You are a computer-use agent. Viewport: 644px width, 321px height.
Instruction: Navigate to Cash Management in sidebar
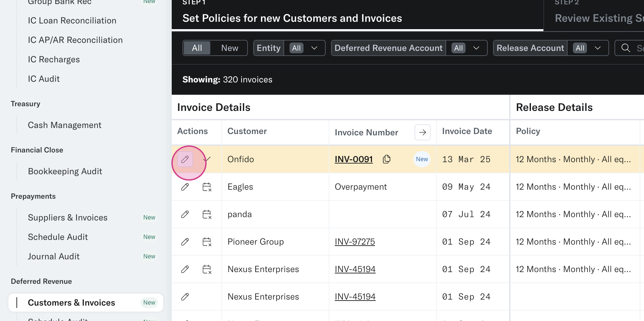click(64, 125)
